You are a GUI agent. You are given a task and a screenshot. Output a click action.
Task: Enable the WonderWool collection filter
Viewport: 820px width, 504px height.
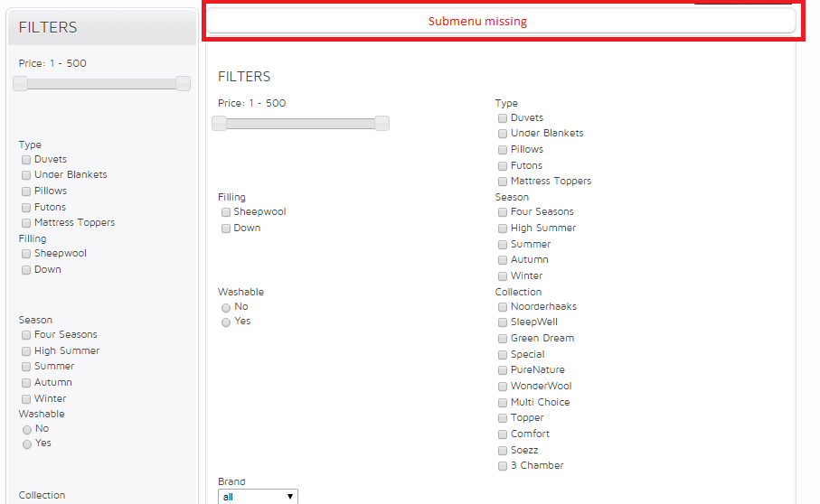click(x=503, y=387)
